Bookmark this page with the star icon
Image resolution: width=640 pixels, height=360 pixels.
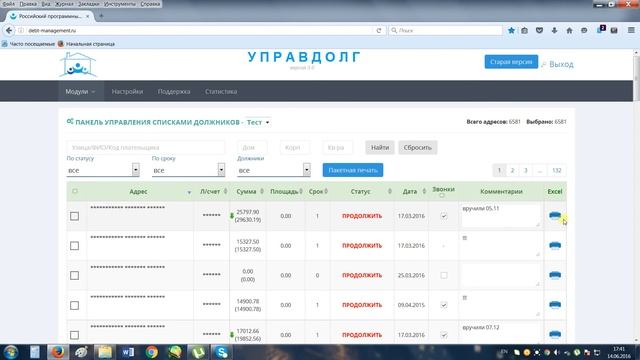pyautogui.click(x=511, y=31)
